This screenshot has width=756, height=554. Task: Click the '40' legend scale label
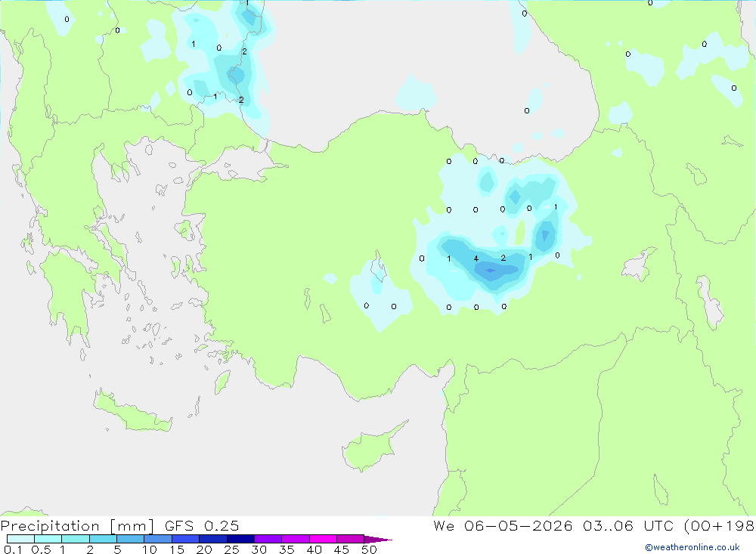tap(314, 549)
